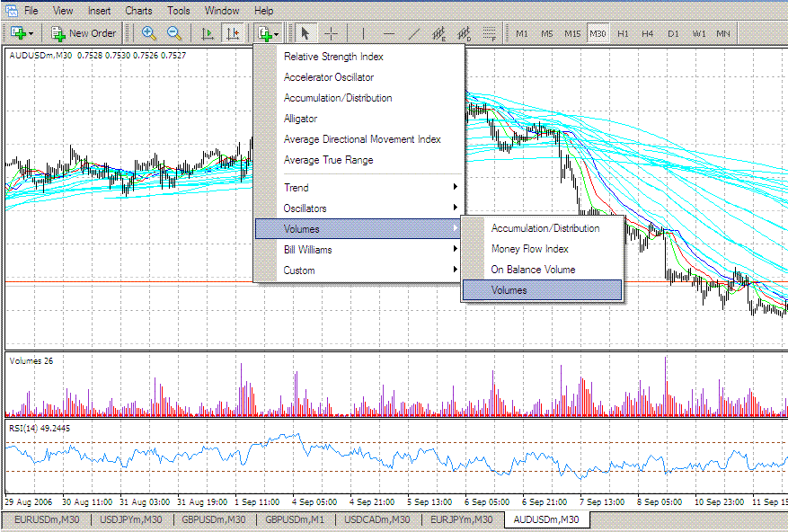Screen dimensions: 788x532
Task: Switch to M15 timeframe
Action: [572, 33]
